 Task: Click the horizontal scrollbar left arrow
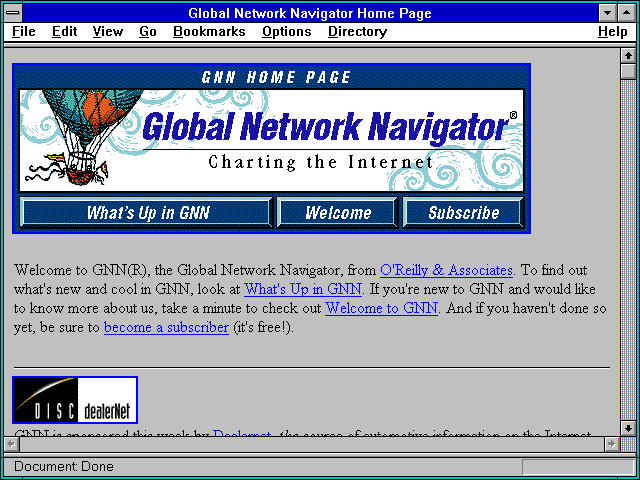[x=11, y=444]
